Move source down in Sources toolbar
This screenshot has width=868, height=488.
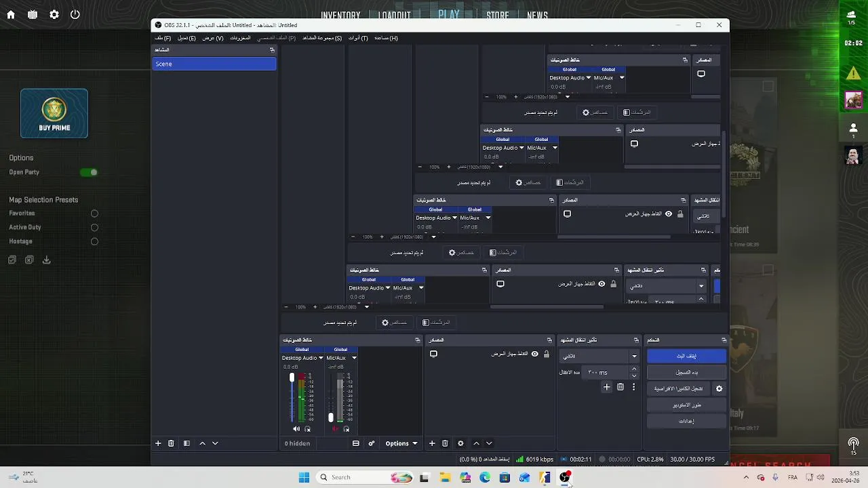point(489,443)
